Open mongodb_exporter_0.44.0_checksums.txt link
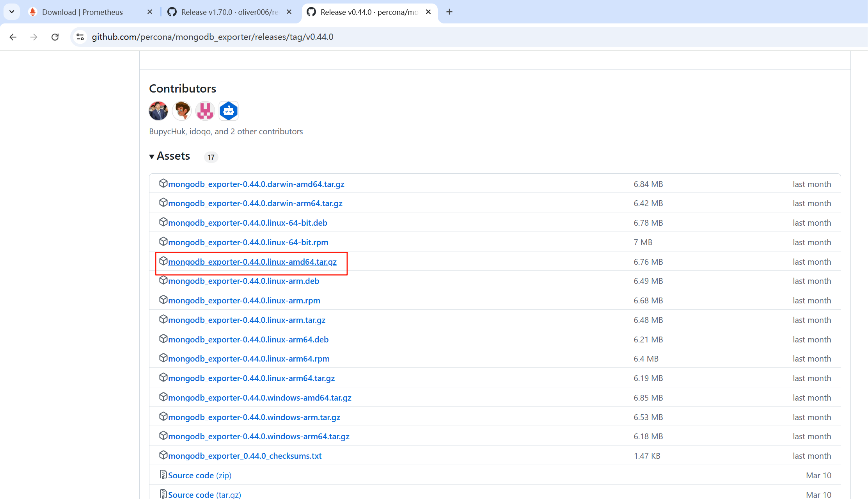 click(245, 456)
